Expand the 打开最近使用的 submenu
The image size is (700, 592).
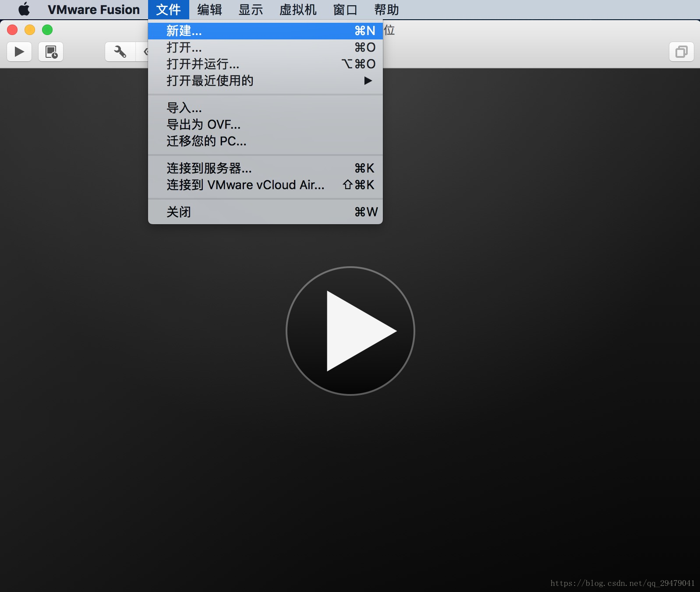pos(265,81)
